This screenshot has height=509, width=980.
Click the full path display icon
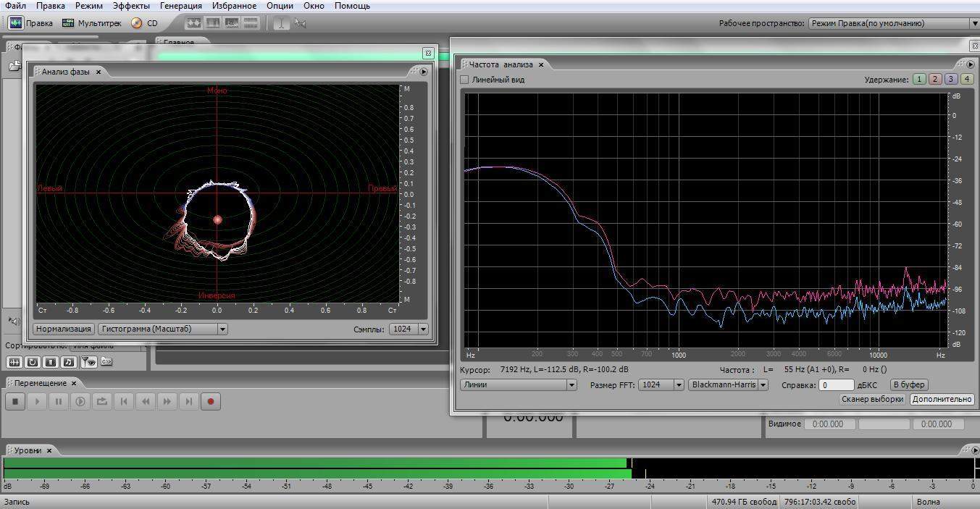point(106,362)
